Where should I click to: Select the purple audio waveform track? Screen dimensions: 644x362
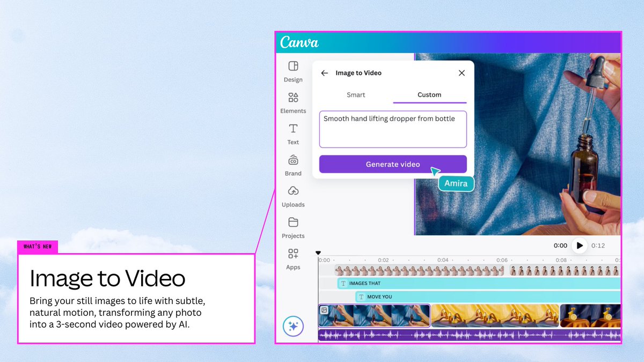pos(469,336)
